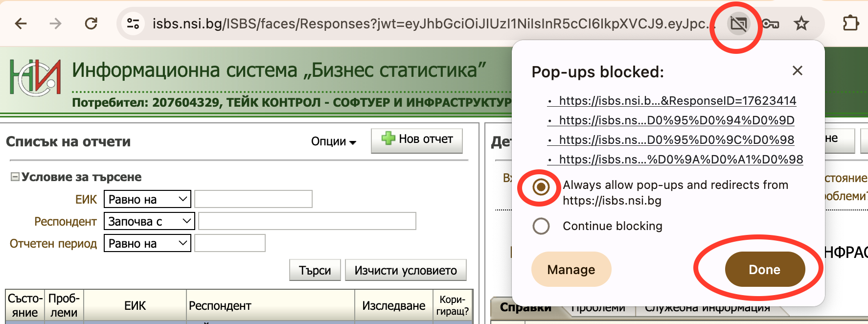Click the ЕИК value input field
868x324 pixels.
point(253,199)
